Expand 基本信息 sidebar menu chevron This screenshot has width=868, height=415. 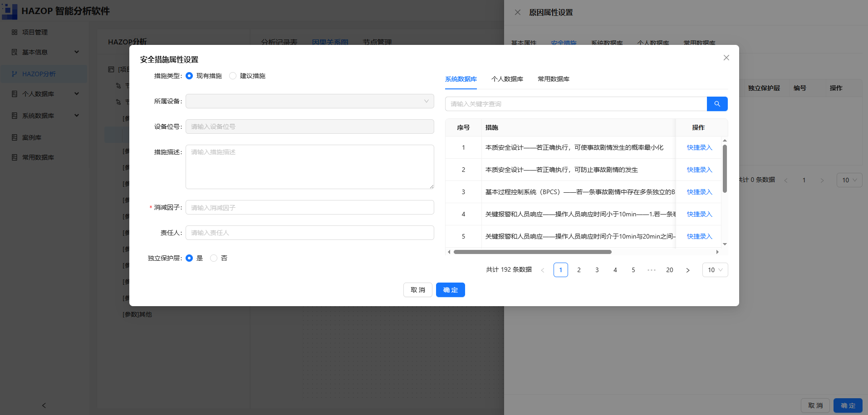[x=77, y=52]
